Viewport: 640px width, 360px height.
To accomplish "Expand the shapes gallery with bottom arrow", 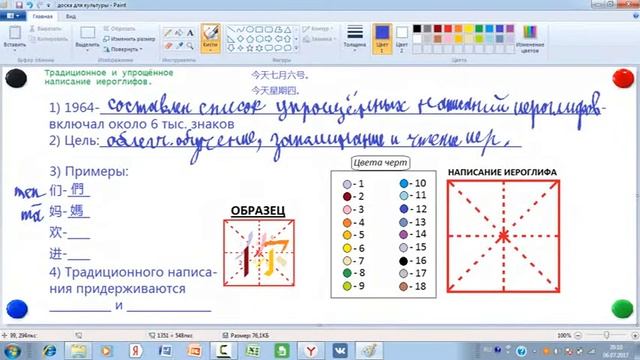I will pyautogui.click(x=297, y=48).
